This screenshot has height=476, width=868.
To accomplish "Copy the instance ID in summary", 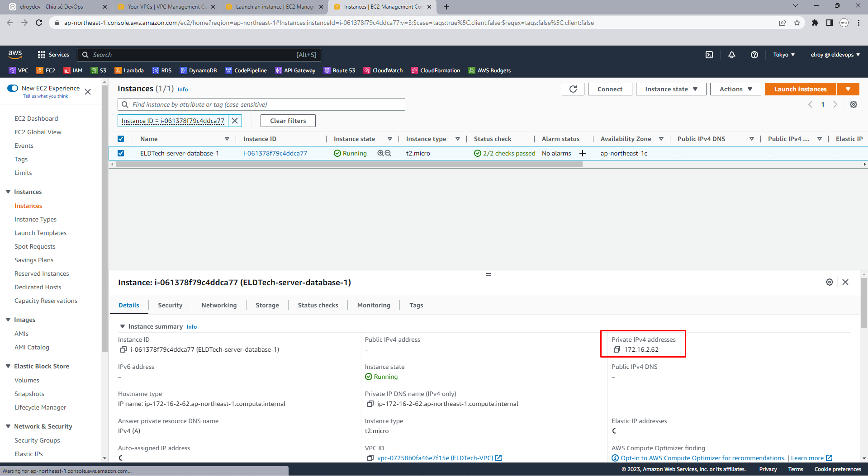I will [123, 349].
